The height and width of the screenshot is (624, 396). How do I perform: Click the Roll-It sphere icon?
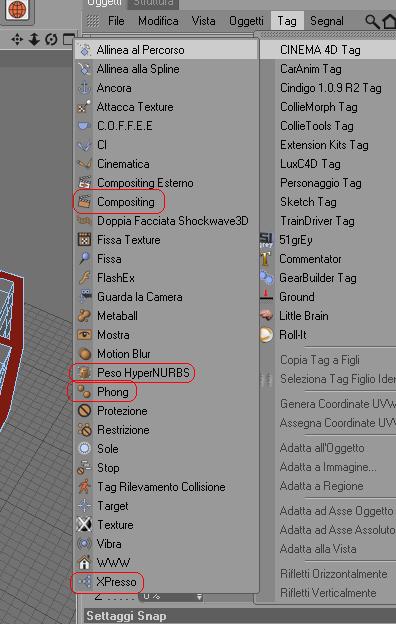[266, 335]
